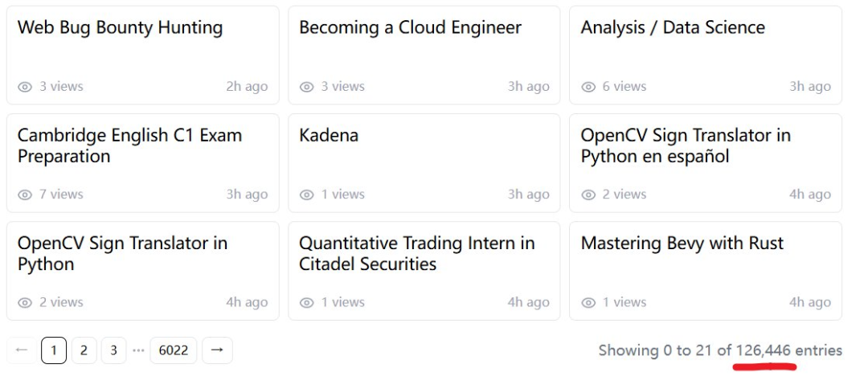This screenshot has width=868, height=385.
Task: Open the Web Bug Bounty Hunting entry
Action: pos(120,27)
